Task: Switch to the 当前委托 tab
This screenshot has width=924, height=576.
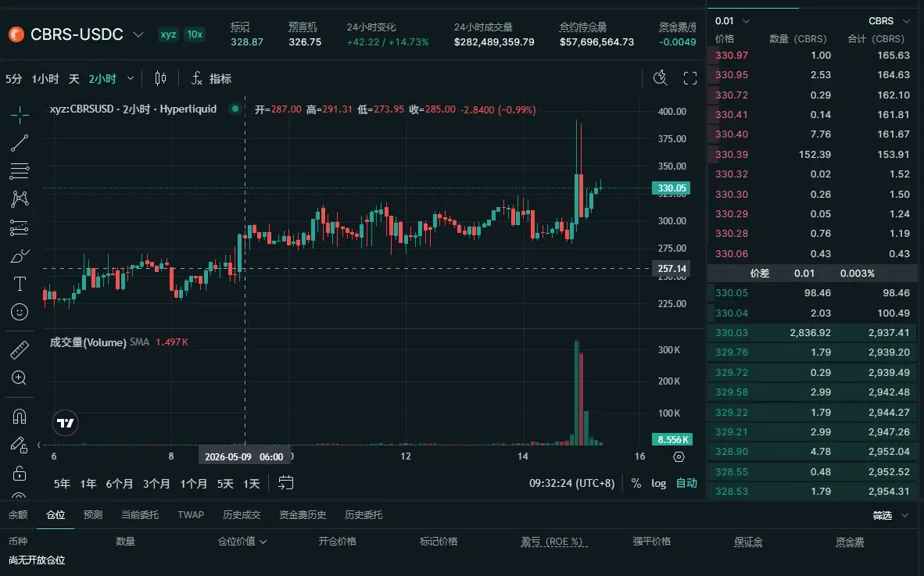Action: pyautogui.click(x=140, y=515)
